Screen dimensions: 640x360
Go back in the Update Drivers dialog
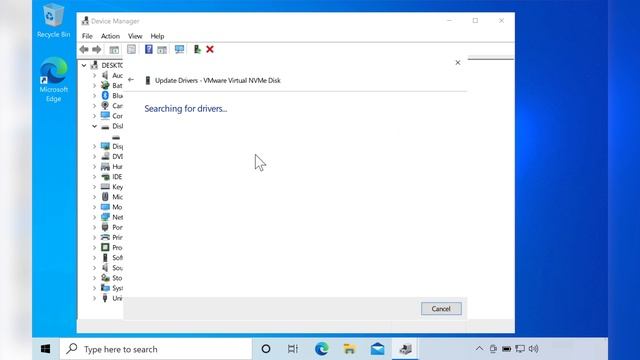pyautogui.click(x=131, y=80)
